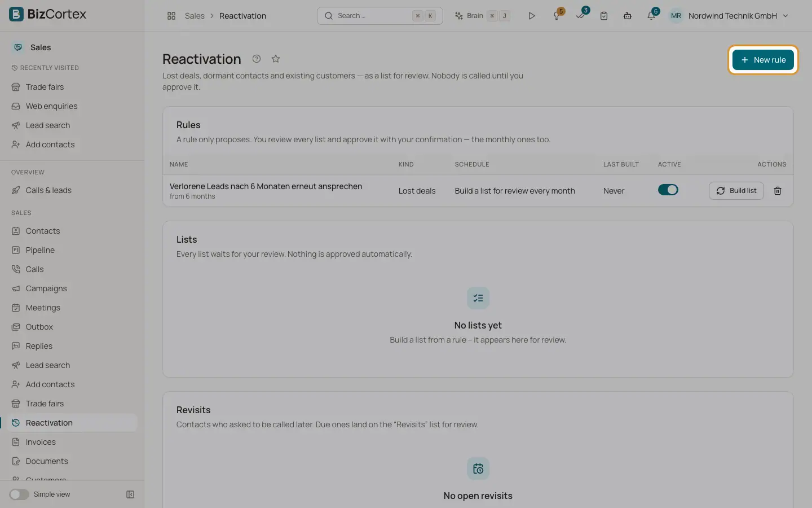Open Web enquiries in sidebar
Image resolution: width=812 pixels, height=508 pixels.
(72, 106)
